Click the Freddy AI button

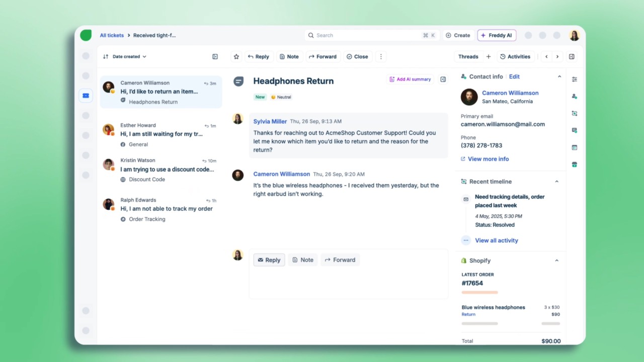click(x=496, y=35)
